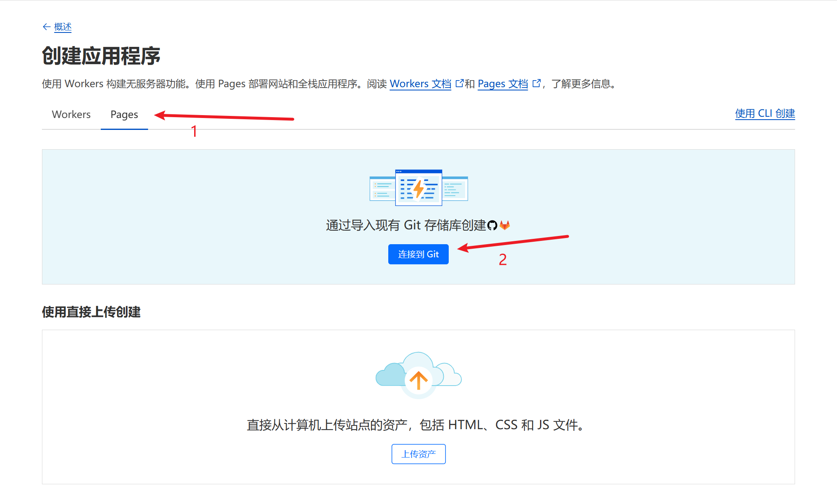Click the back arrow icon beside 概述
This screenshot has height=504, width=837.
[x=46, y=27]
